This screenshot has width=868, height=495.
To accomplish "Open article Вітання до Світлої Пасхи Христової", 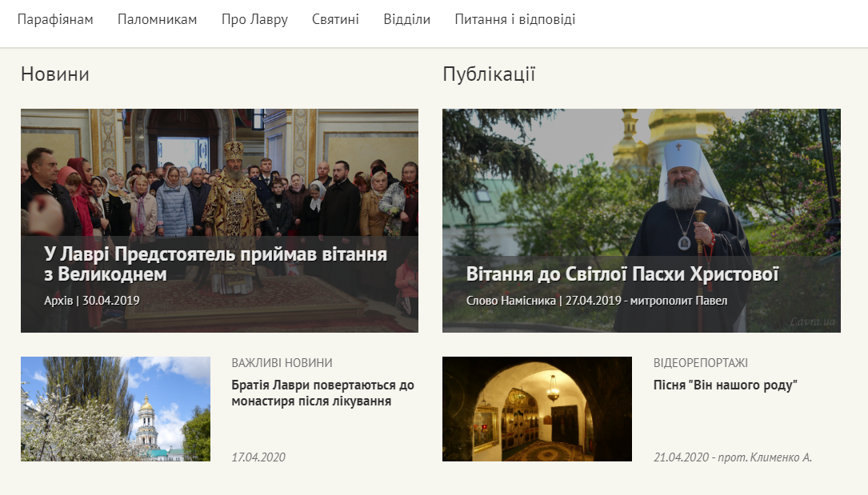I will pyautogui.click(x=622, y=273).
